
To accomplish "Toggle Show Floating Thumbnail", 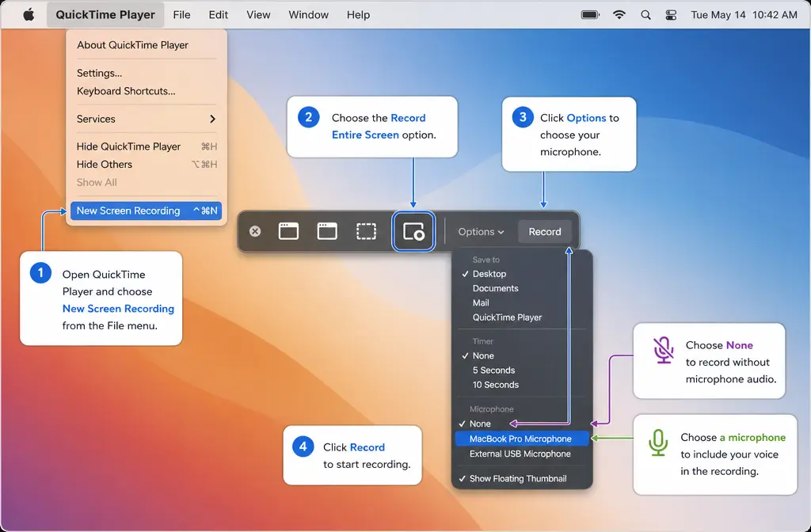I will point(522,478).
